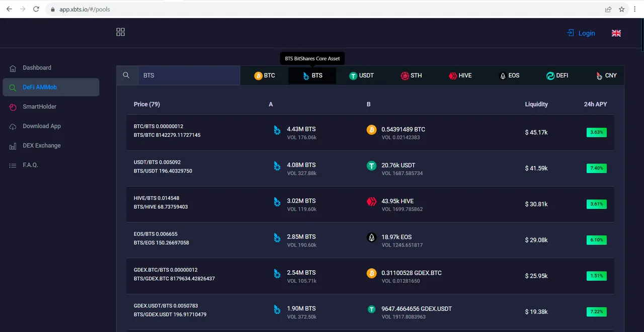Screen dimensions: 644x332
Task: Select the DEFI asset filter tab
Action: [557, 76]
